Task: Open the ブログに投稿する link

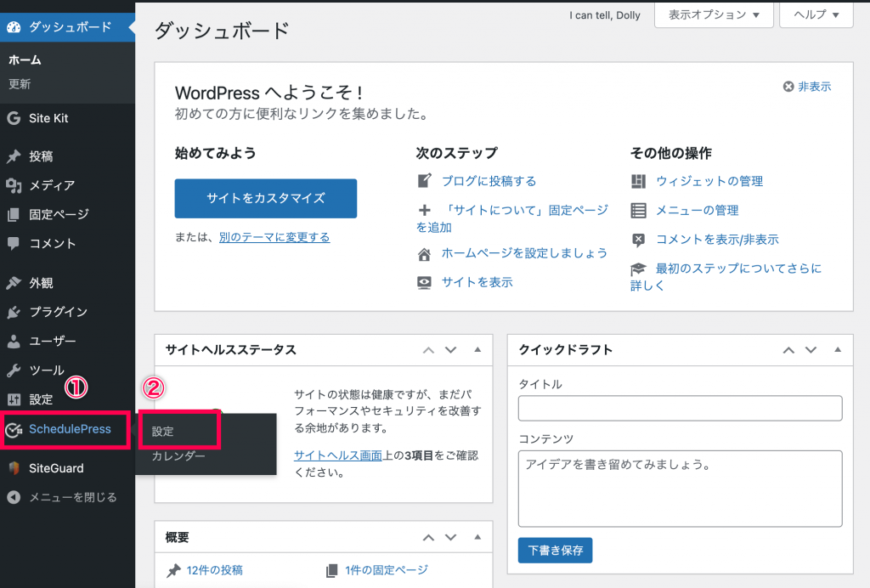Action: click(x=489, y=181)
